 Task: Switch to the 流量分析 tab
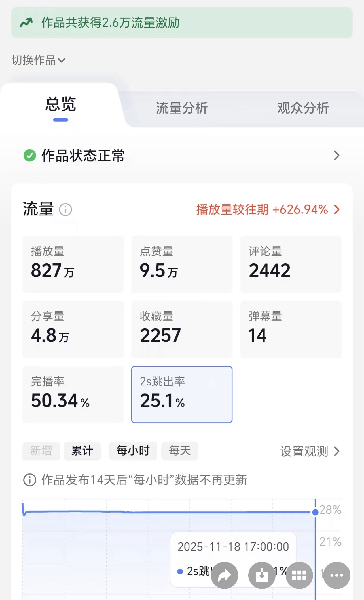pyautogui.click(x=182, y=108)
